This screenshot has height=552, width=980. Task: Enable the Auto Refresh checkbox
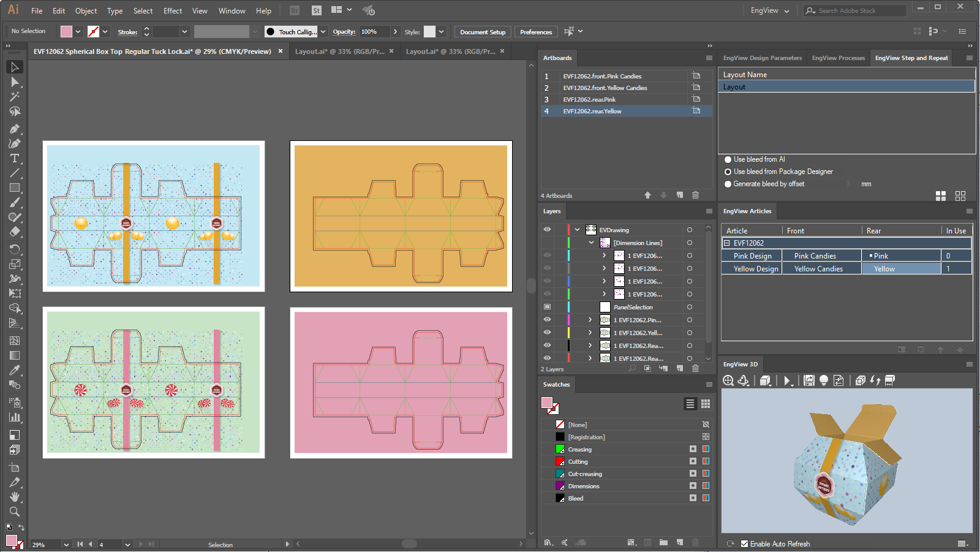pyautogui.click(x=744, y=544)
